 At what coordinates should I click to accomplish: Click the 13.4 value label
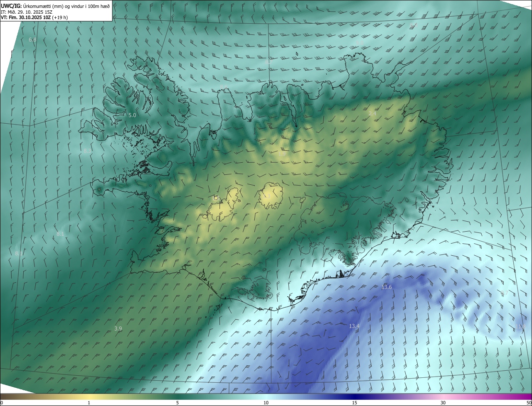[354, 326]
